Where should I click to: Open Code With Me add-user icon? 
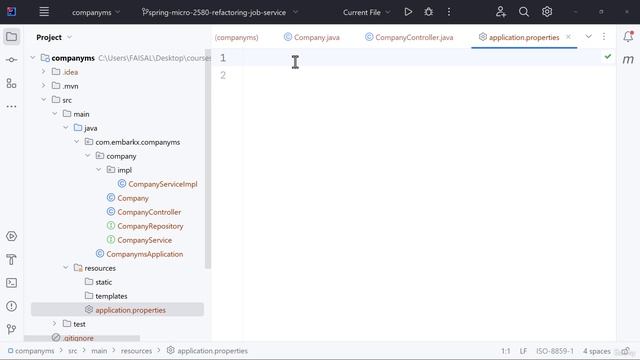click(x=501, y=12)
